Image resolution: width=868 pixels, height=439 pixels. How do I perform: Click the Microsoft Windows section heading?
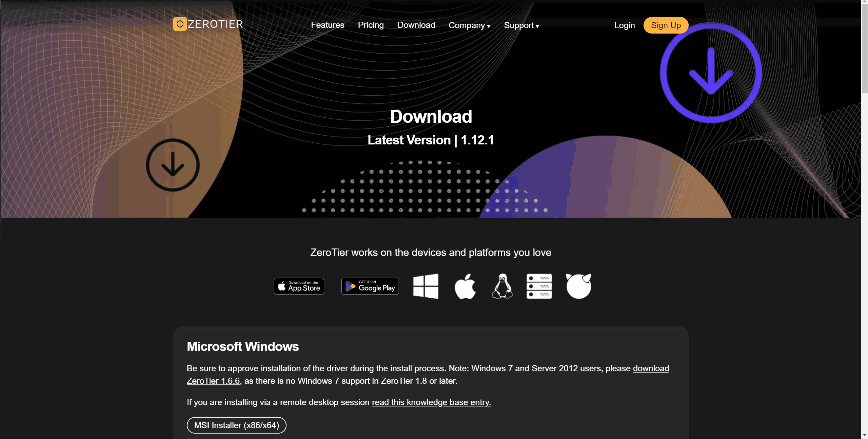click(x=243, y=346)
